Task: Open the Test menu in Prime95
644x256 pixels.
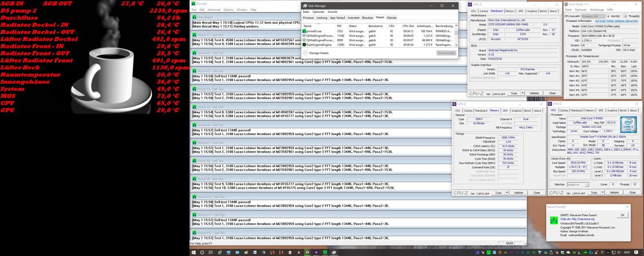Action: tap(194, 10)
